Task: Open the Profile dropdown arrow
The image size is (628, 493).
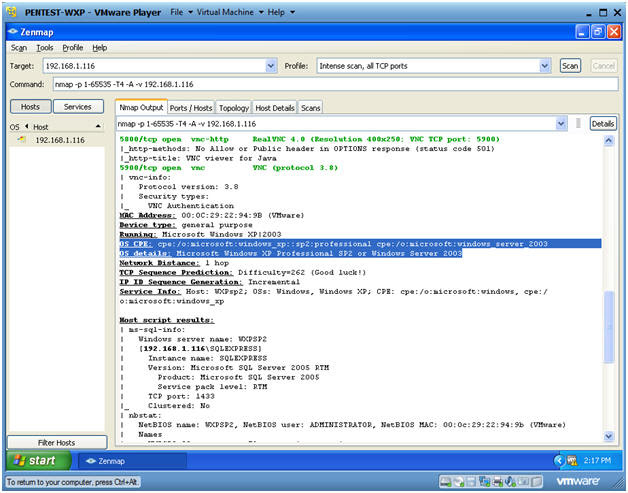Action: click(545, 66)
